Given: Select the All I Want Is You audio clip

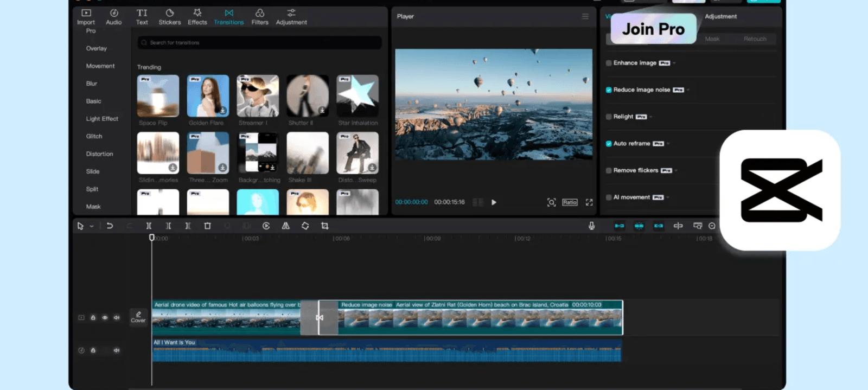Looking at the screenshot, I should pos(387,350).
